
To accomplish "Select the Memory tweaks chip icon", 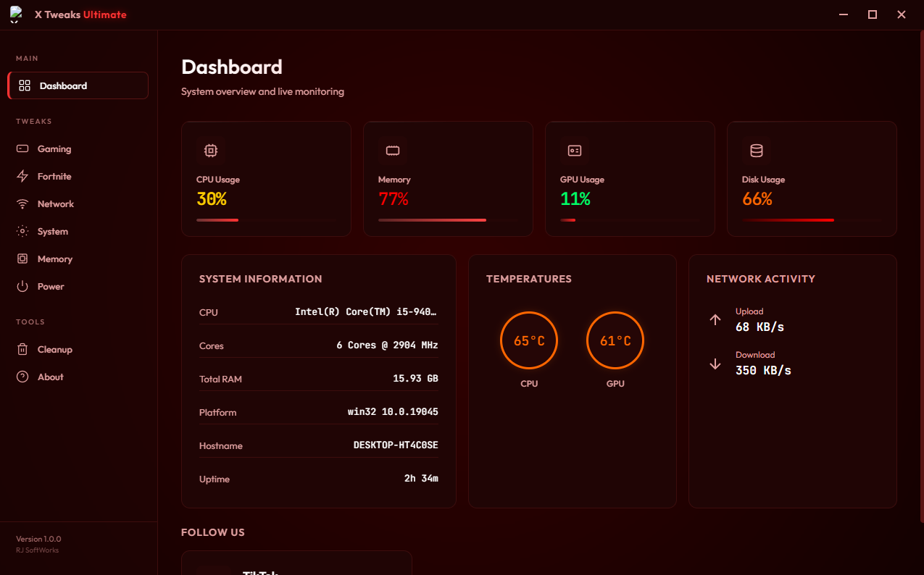I will point(23,259).
